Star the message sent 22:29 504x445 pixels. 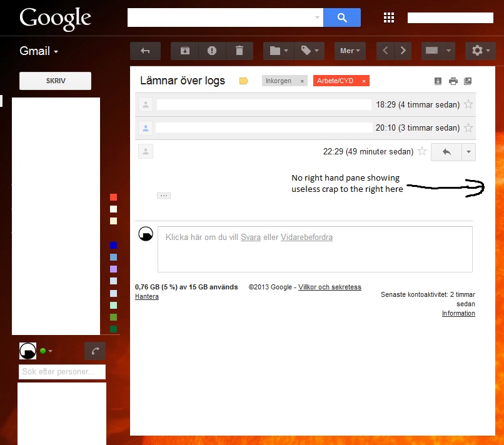(x=422, y=151)
